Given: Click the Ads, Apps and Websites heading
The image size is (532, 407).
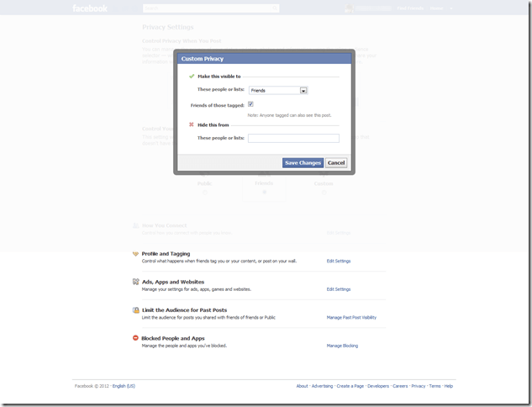Looking at the screenshot, I should pyautogui.click(x=173, y=282).
